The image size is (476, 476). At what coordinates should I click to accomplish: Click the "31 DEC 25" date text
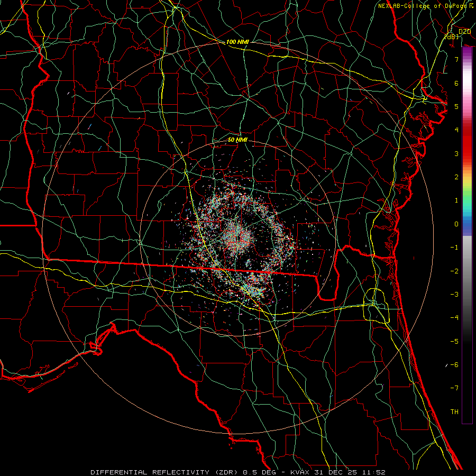(x=335, y=472)
